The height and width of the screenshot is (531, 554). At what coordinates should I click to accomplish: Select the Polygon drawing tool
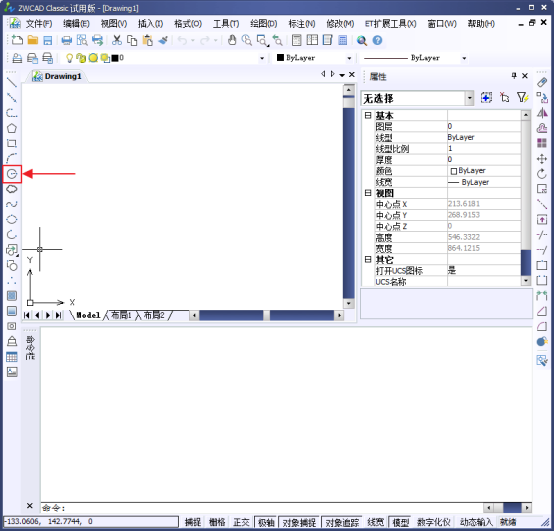12,128
